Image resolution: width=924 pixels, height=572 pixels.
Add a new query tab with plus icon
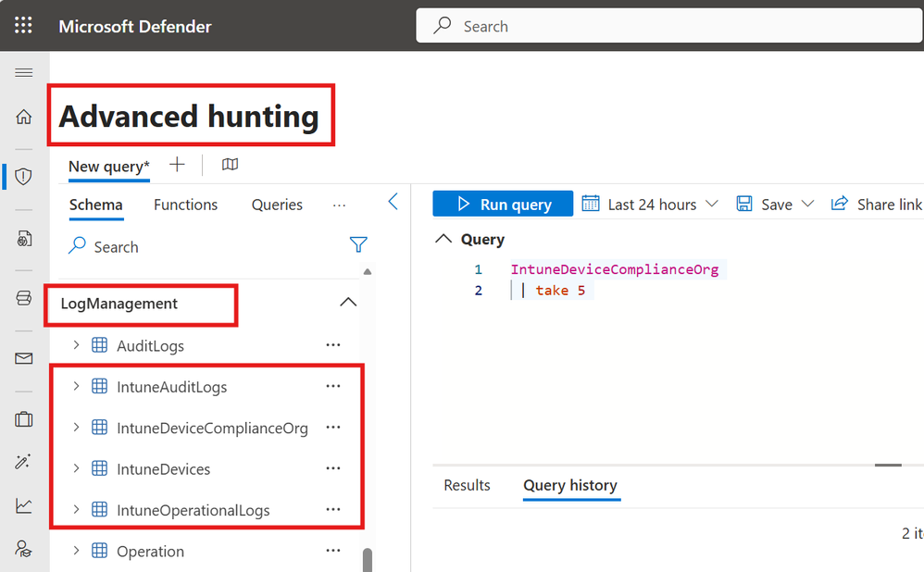(177, 165)
